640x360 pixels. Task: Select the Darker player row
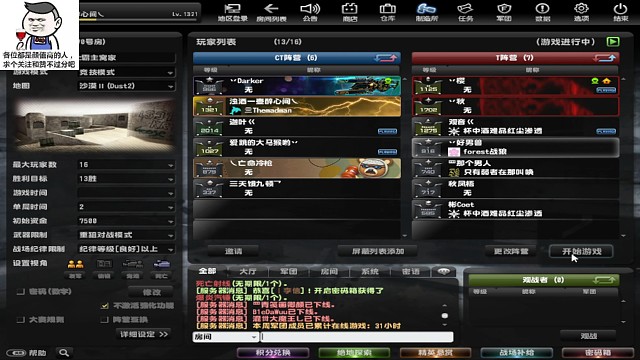point(297,86)
